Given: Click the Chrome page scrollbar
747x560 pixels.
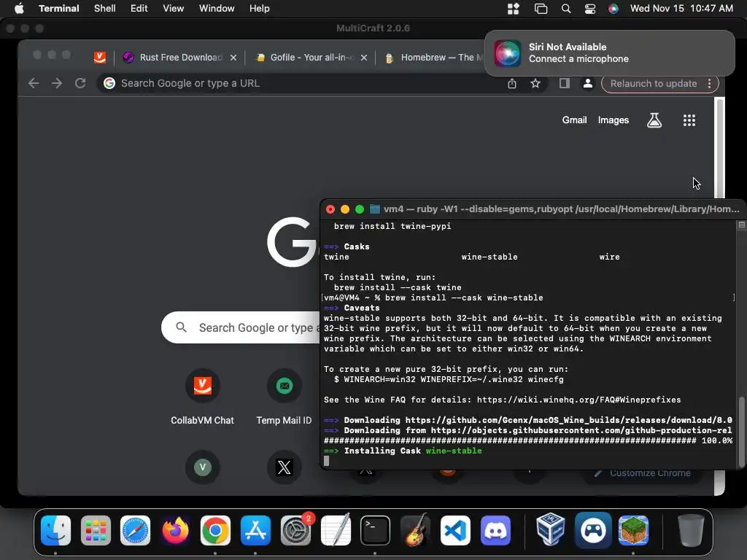Looking at the screenshot, I should pos(720,147).
